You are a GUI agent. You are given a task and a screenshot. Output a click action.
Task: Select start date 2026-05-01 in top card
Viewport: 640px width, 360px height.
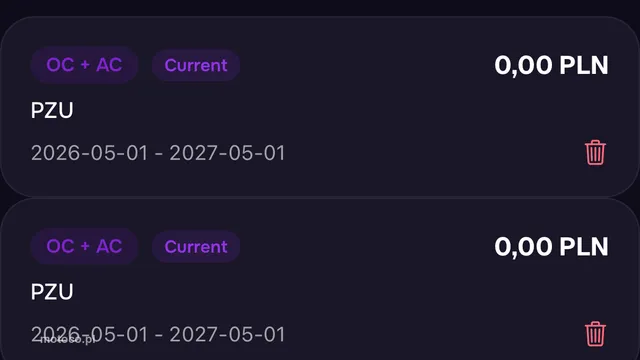(x=89, y=153)
